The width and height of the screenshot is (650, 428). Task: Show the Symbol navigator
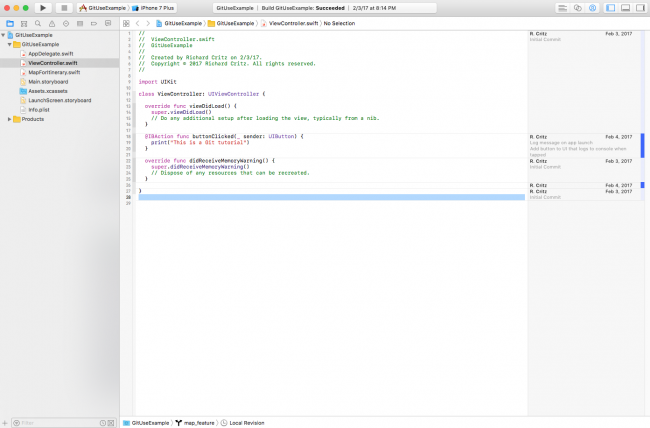pos(24,24)
